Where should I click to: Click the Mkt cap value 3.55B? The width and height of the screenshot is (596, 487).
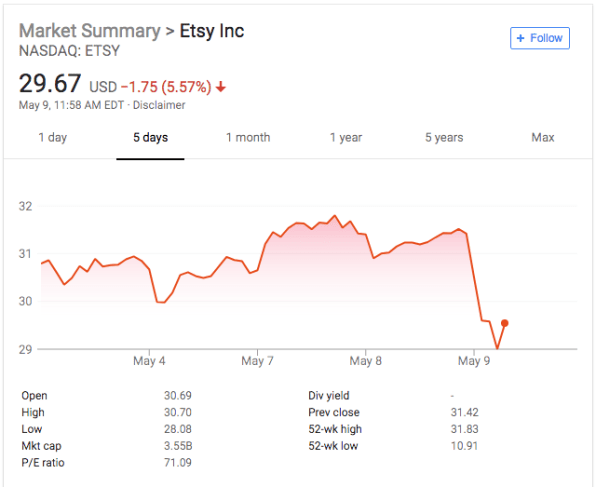178,446
